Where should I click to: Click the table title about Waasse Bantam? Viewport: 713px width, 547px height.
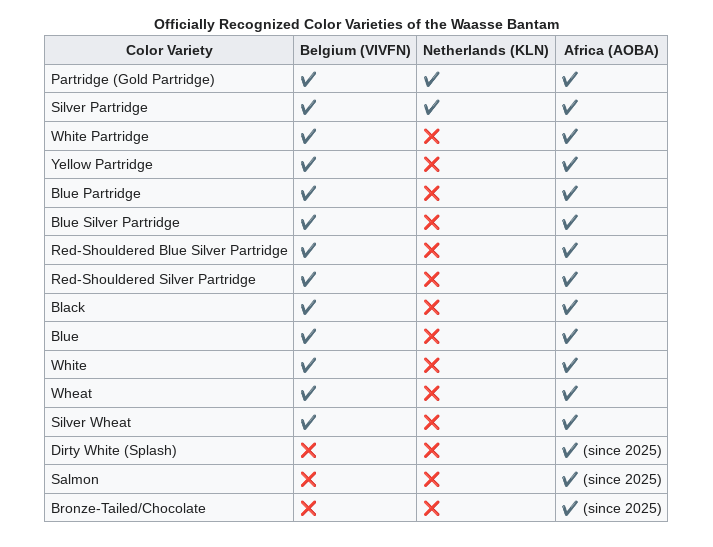click(356, 24)
